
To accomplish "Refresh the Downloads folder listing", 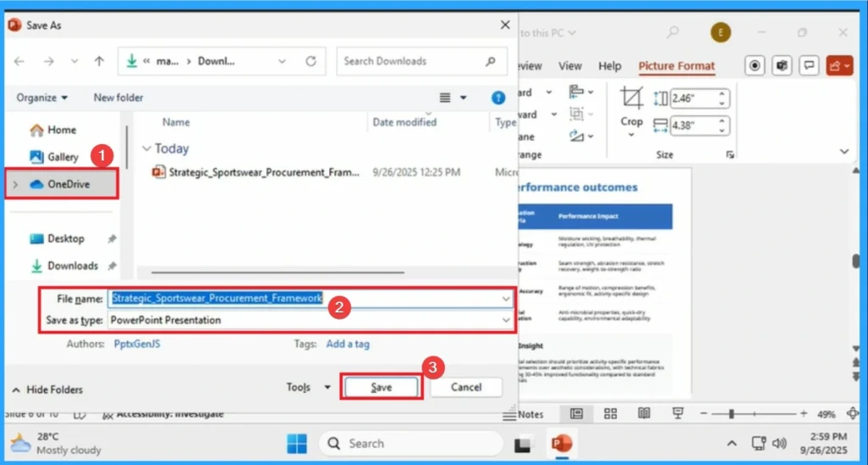I will (311, 61).
